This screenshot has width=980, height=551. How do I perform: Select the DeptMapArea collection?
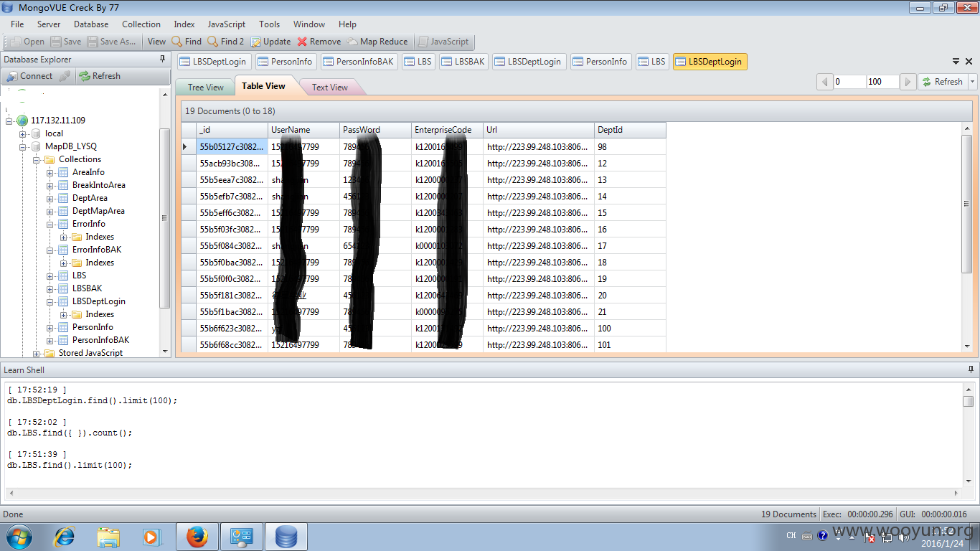point(98,211)
